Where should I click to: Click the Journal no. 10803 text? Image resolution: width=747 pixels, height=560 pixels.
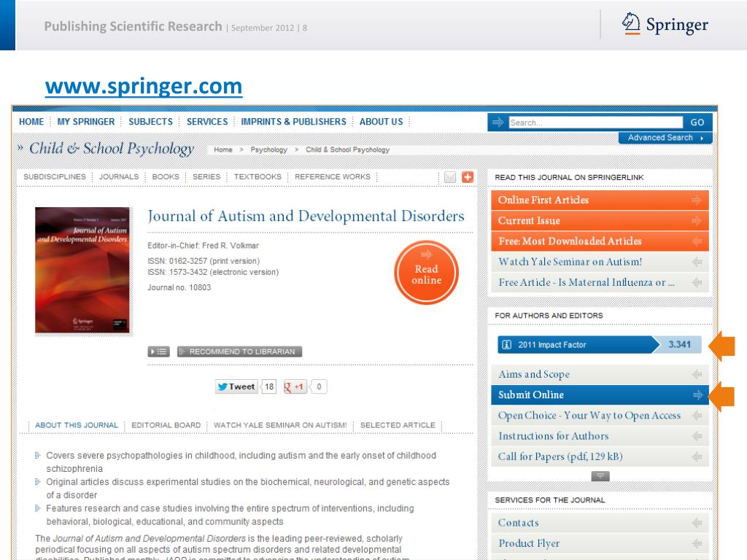[179, 287]
